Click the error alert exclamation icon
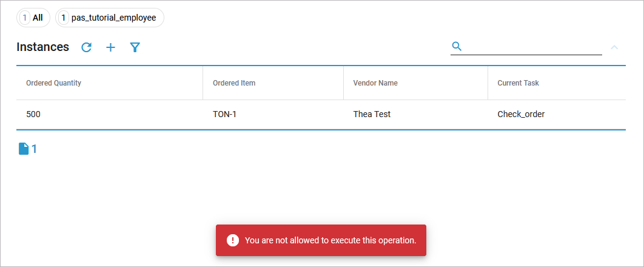 (233, 240)
